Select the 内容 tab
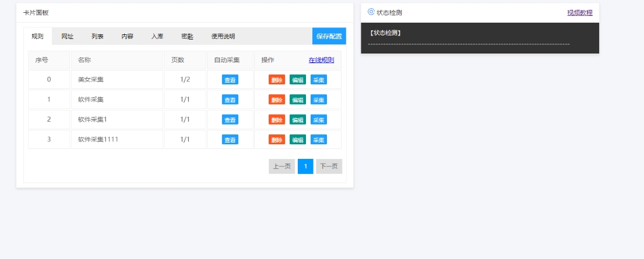 pyautogui.click(x=127, y=36)
